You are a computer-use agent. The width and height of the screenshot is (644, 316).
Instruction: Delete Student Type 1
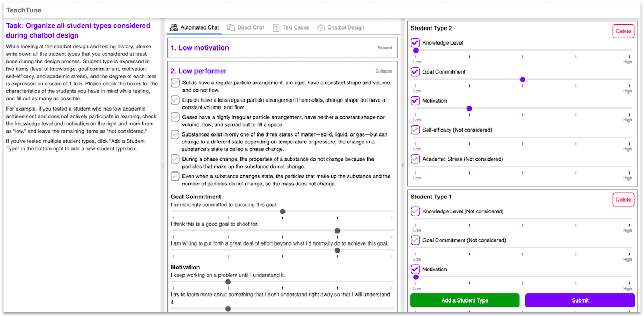[623, 200]
